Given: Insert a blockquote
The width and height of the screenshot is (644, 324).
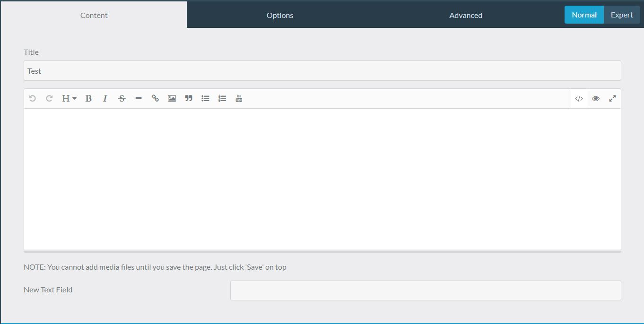Looking at the screenshot, I should tap(188, 98).
